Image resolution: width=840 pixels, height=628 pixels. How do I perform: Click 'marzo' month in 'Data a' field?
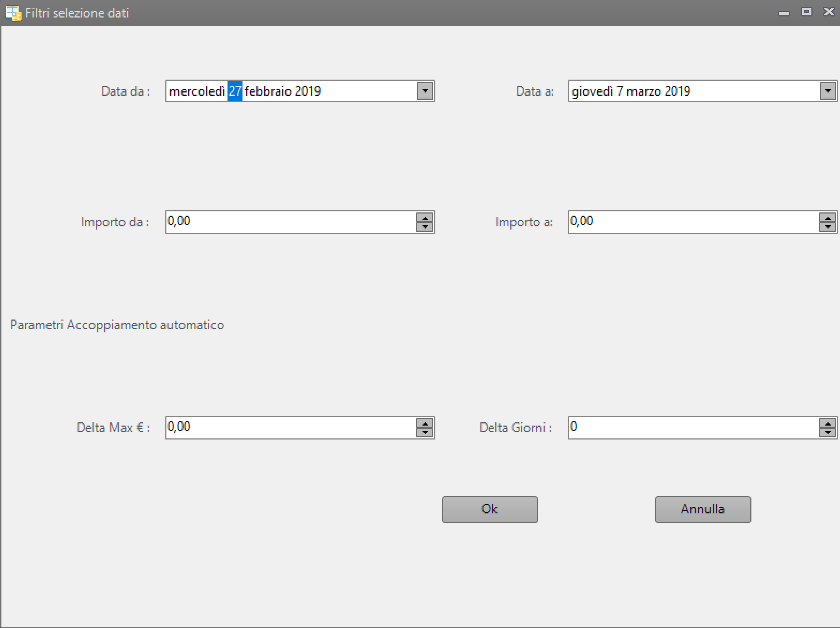tap(643, 91)
